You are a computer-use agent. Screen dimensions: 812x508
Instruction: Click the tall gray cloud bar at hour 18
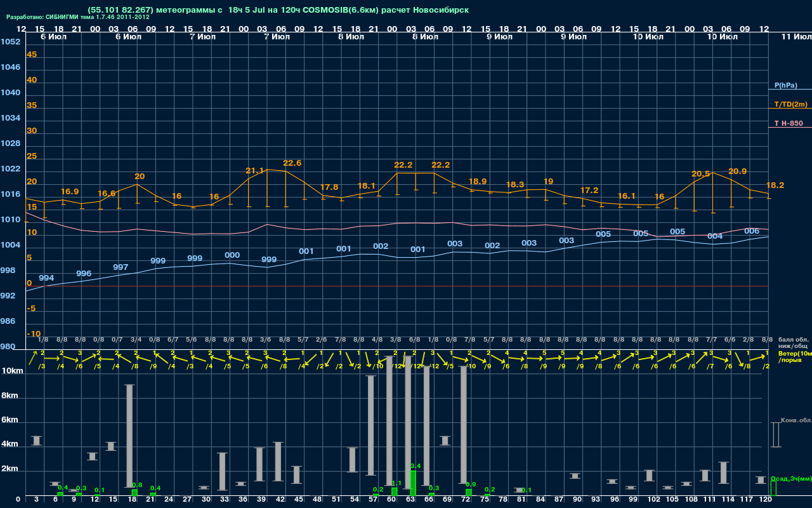pyautogui.click(x=129, y=436)
